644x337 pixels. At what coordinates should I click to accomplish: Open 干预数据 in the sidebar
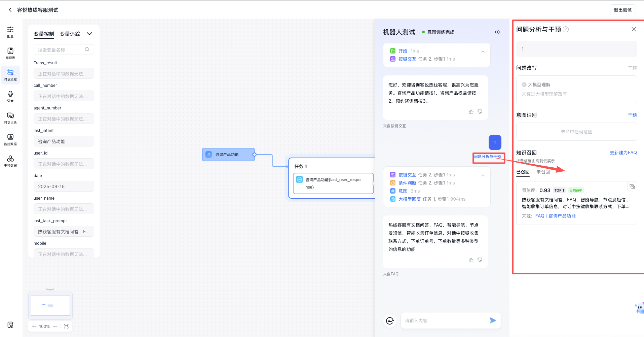[x=10, y=161]
